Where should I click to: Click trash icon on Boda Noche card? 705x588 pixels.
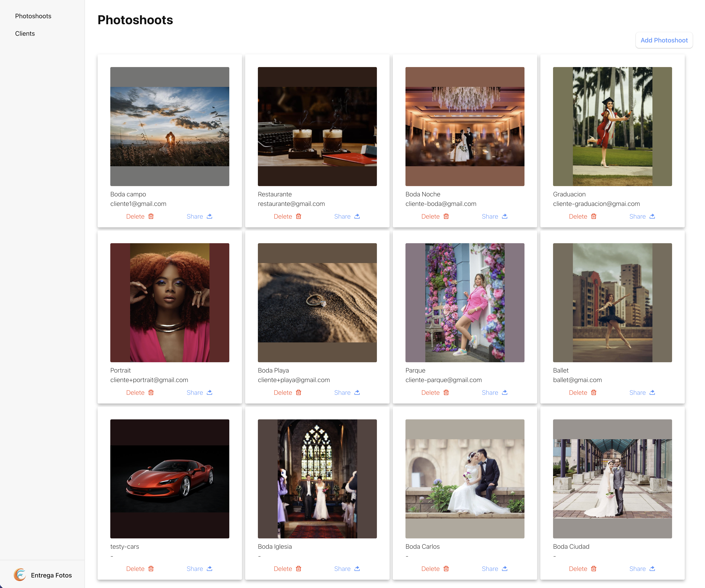(x=446, y=216)
